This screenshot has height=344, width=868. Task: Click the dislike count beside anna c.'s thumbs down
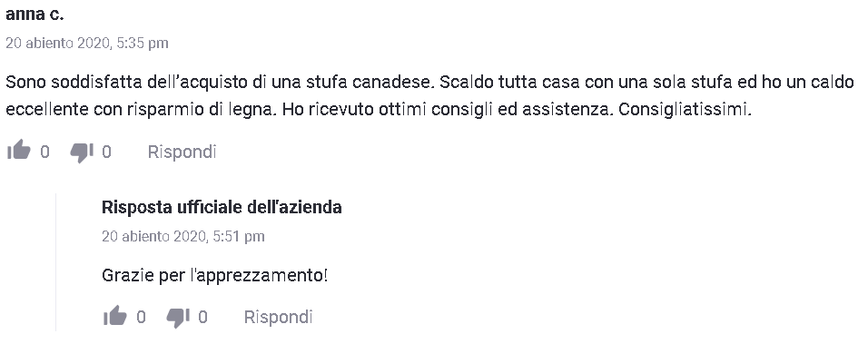tap(106, 152)
